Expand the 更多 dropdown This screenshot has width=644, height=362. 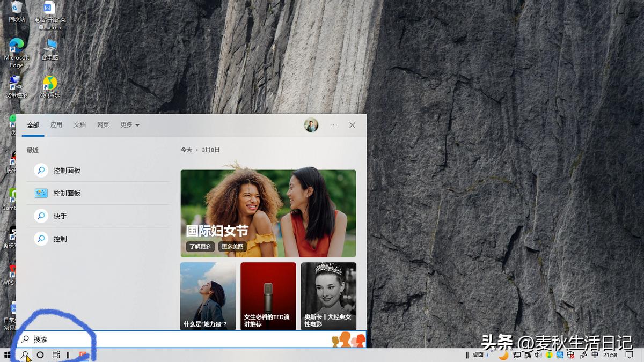tap(130, 125)
